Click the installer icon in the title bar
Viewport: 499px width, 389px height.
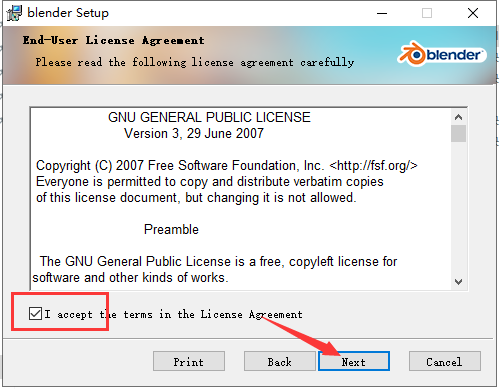pos(14,13)
